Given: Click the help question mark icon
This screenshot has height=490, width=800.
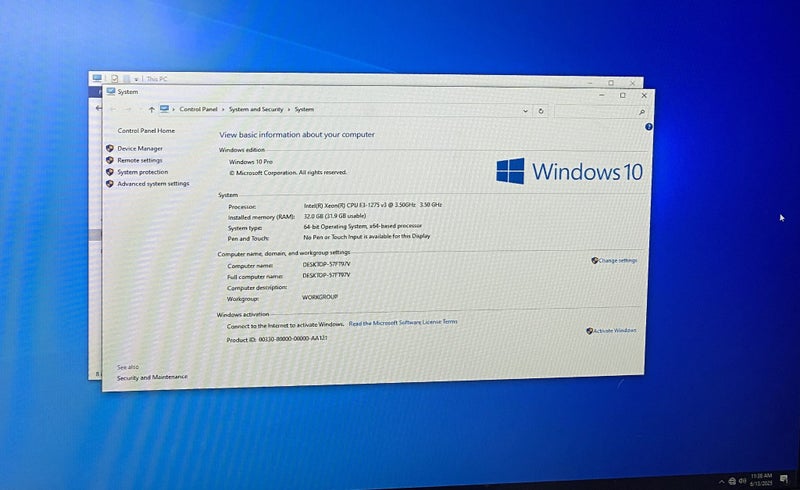Looking at the screenshot, I should [648, 127].
